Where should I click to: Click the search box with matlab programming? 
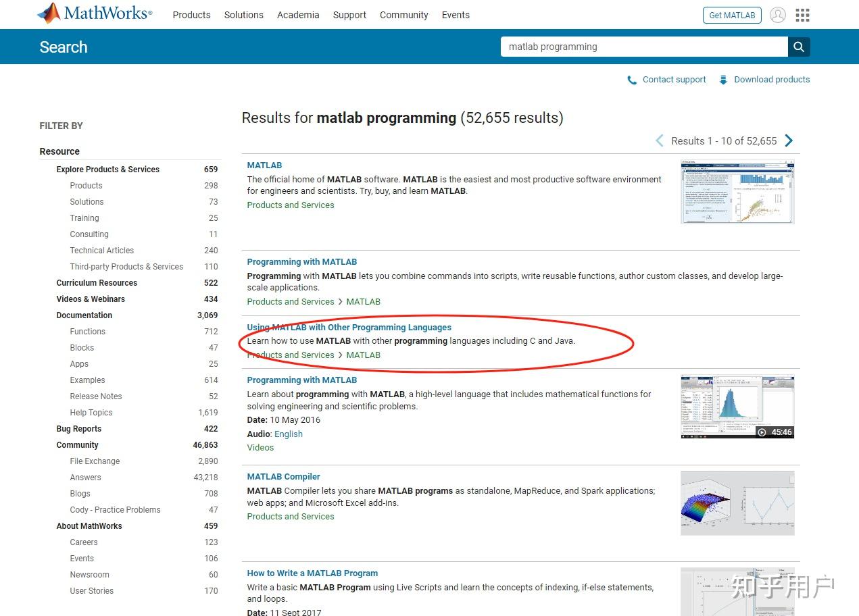click(644, 47)
